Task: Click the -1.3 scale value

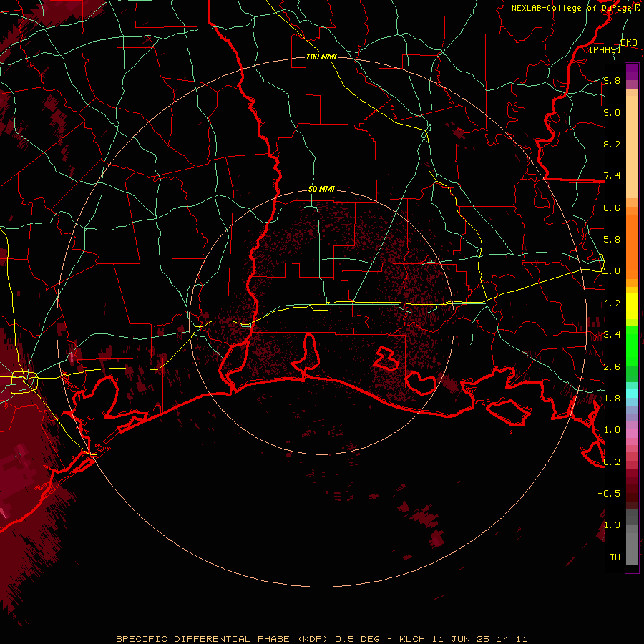Action: (609, 525)
